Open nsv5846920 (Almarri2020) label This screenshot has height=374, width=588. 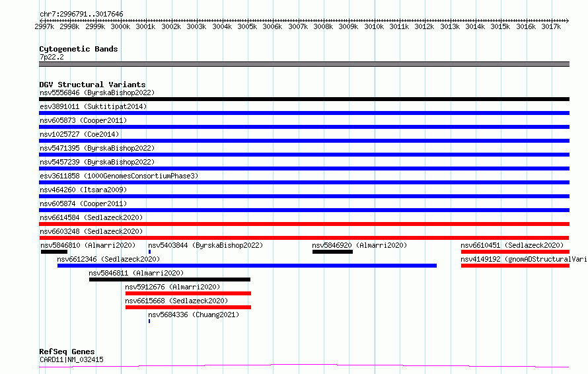(359, 245)
